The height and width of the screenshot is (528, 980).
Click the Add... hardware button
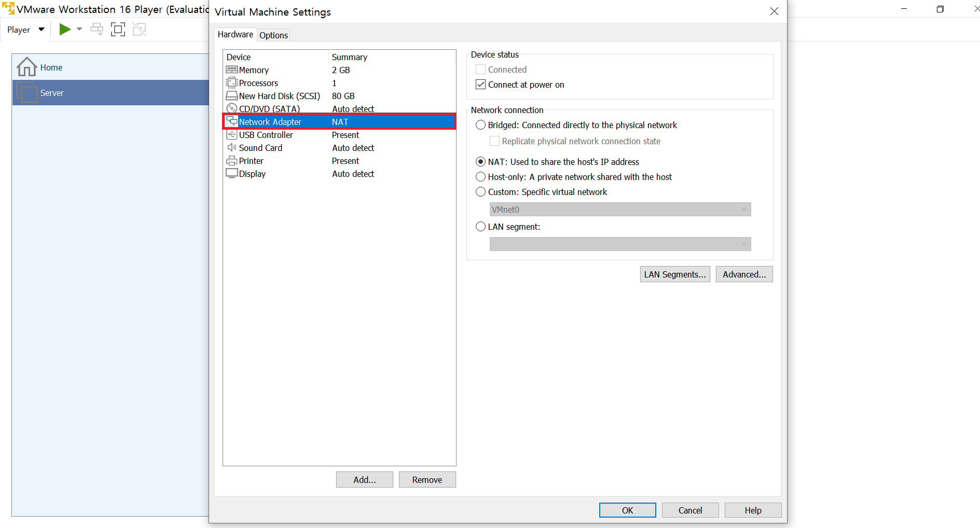(365, 480)
